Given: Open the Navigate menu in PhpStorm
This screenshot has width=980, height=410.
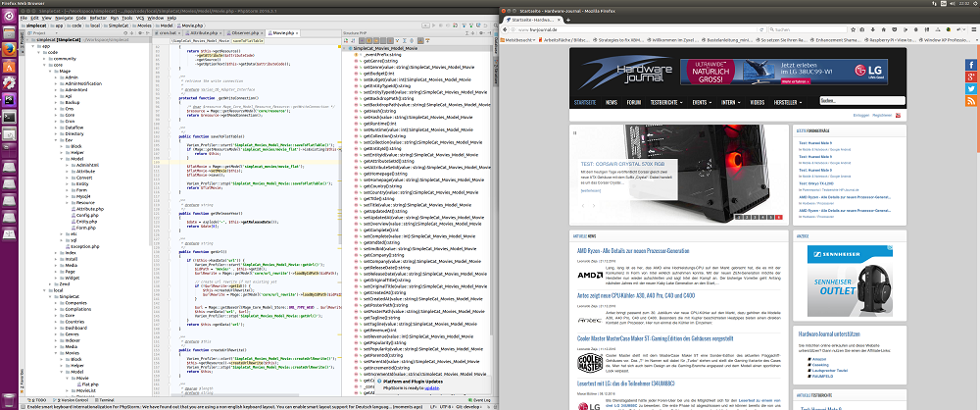Looking at the screenshot, I should 65,19.
